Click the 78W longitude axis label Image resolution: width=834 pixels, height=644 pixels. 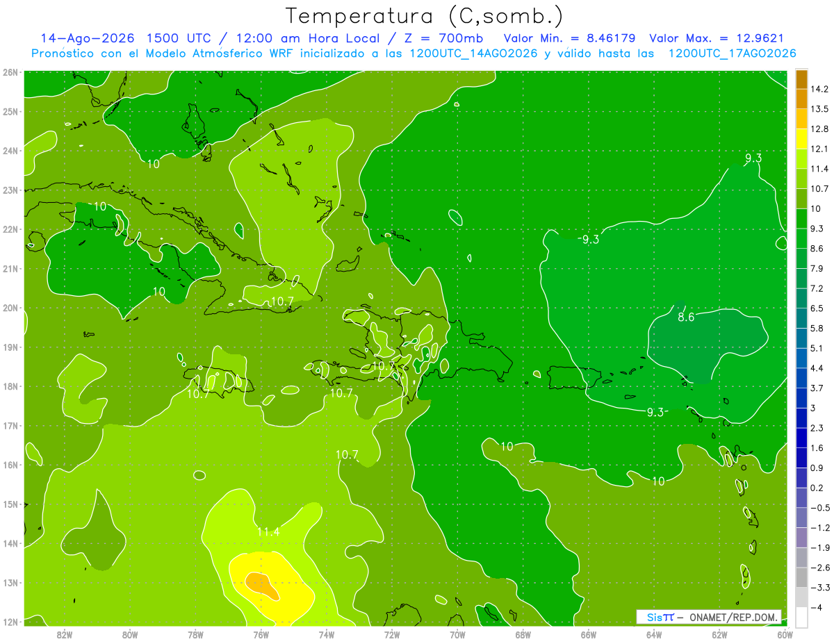click(x=195, y=634)
